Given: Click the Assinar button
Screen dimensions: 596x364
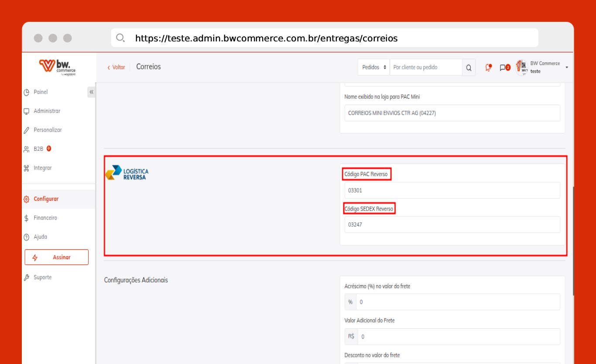Looking at the screenshot, I should tap(56, 257).
